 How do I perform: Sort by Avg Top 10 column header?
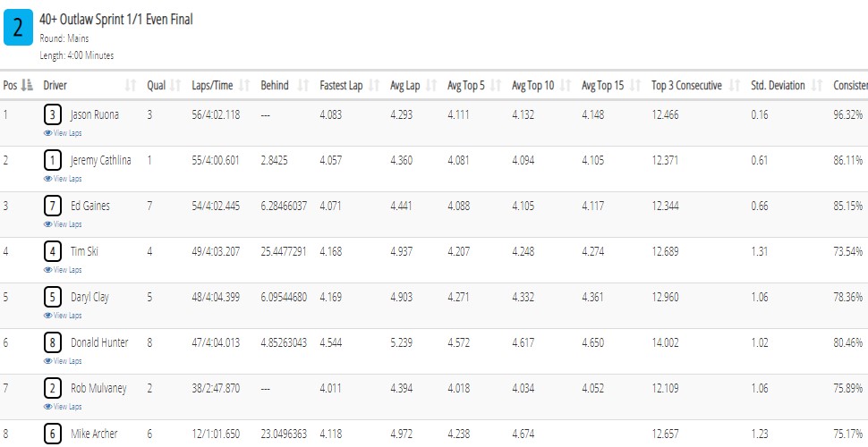coord(533,86)
